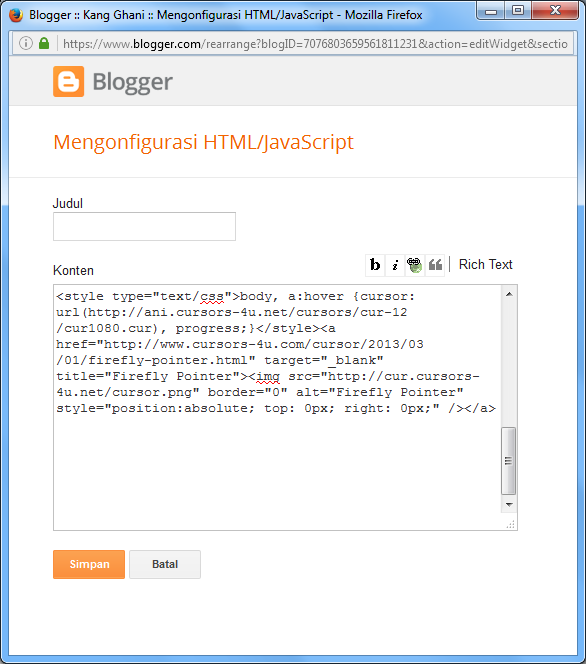Click the blogger.com URL in address bar
This screenshot has height=664, width=586.
(315, 44)
